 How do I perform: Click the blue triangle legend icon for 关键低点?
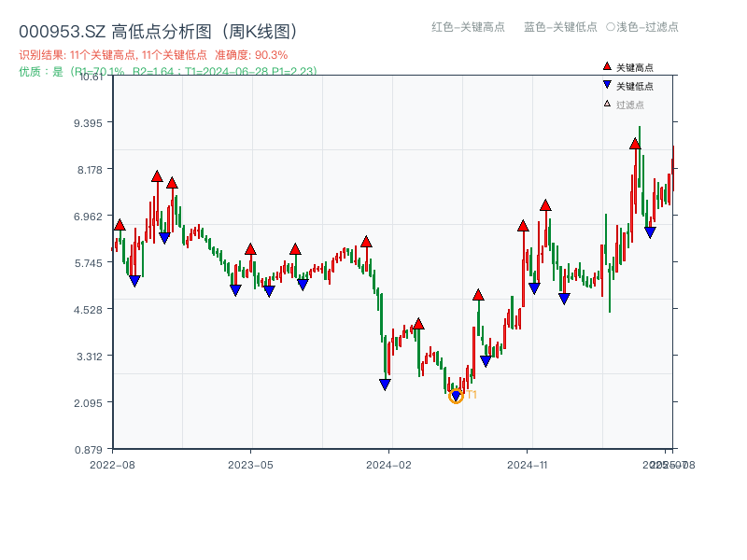point(607,85)
